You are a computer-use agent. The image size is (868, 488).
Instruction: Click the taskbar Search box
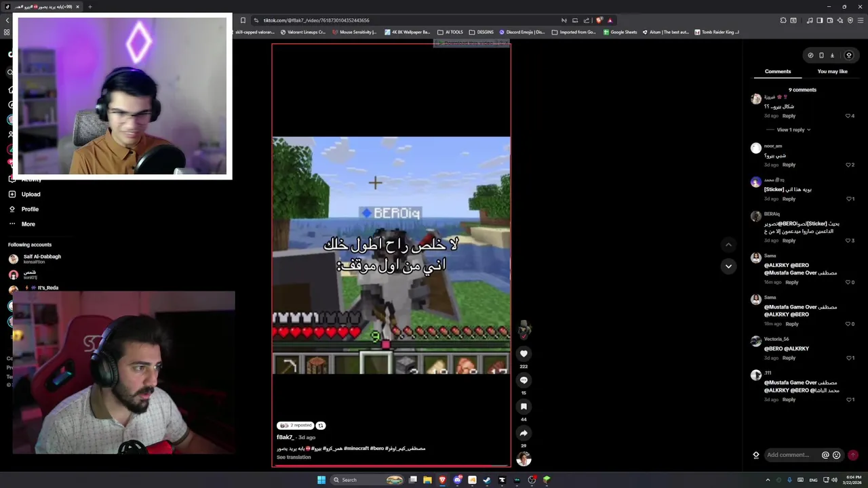[x=368, y=480]
